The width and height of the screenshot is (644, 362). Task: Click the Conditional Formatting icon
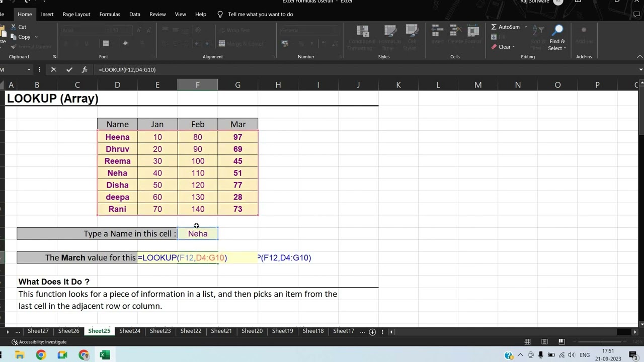coord(362,38)
